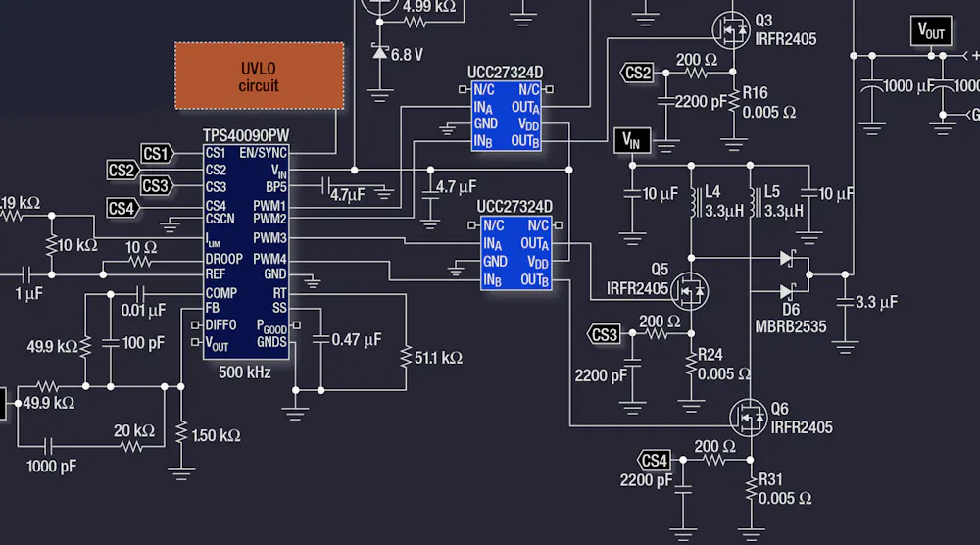Viewport: 980px width, 545px height.
Task: Click the GNDS pin label
Action: 271,342
